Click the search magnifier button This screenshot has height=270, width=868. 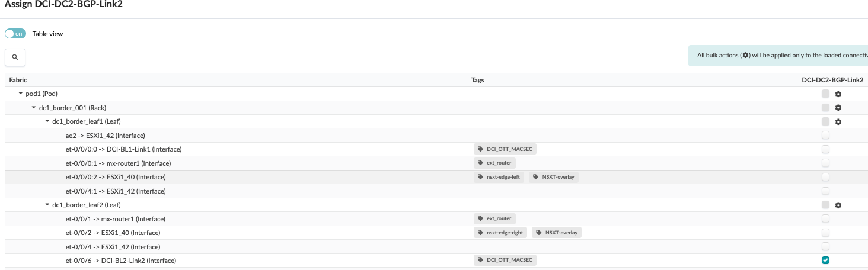tap(15, 57)
